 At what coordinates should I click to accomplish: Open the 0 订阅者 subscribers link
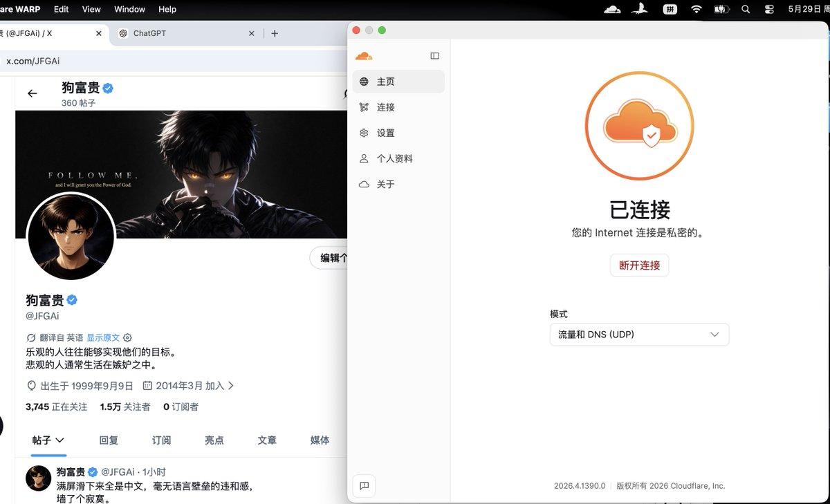[x=181, y=407]
